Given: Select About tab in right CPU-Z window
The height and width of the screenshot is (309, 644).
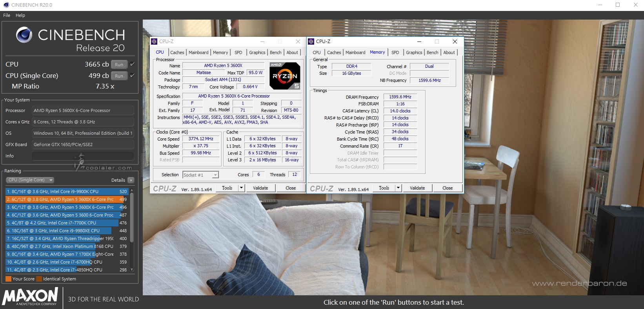Looking at the screenshot, I should [x=449, y=52].
